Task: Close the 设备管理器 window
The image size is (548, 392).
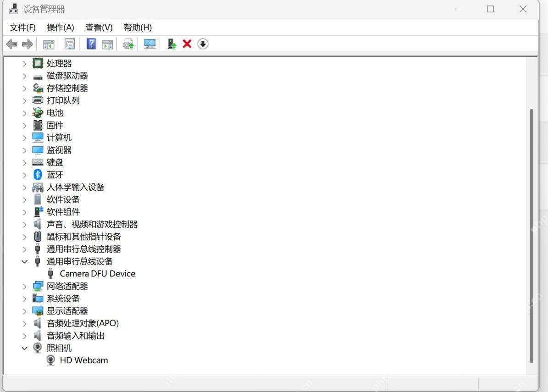Action: (x=523, y=9)
